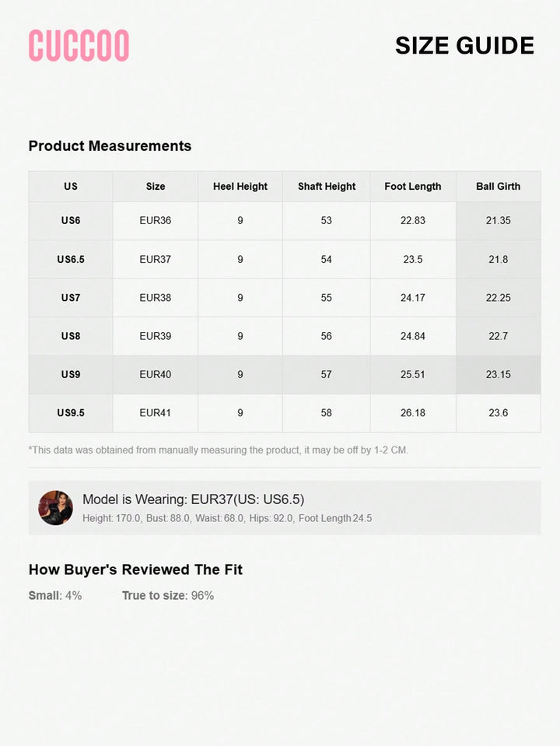Screen dimensions: 560x746
Task: Click the Shaft Height column header
Action: coord(327,187)
